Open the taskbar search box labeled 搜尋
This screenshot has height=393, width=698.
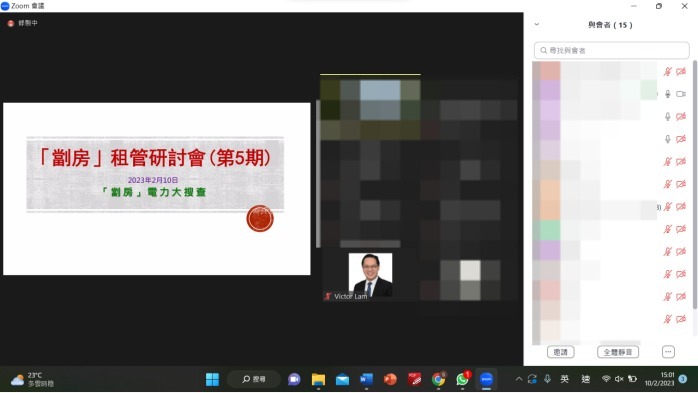pos(254,379)
